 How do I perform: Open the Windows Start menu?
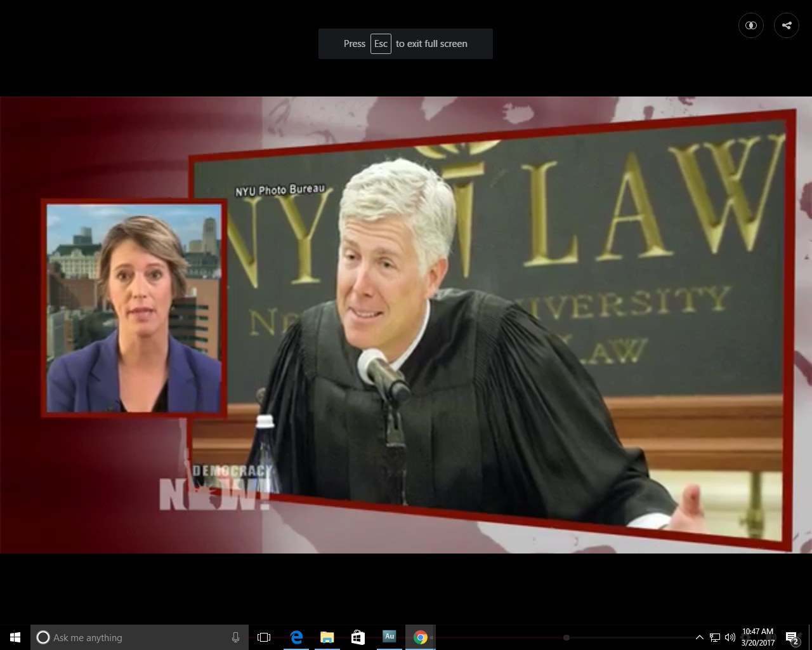[x=15, y=637]
